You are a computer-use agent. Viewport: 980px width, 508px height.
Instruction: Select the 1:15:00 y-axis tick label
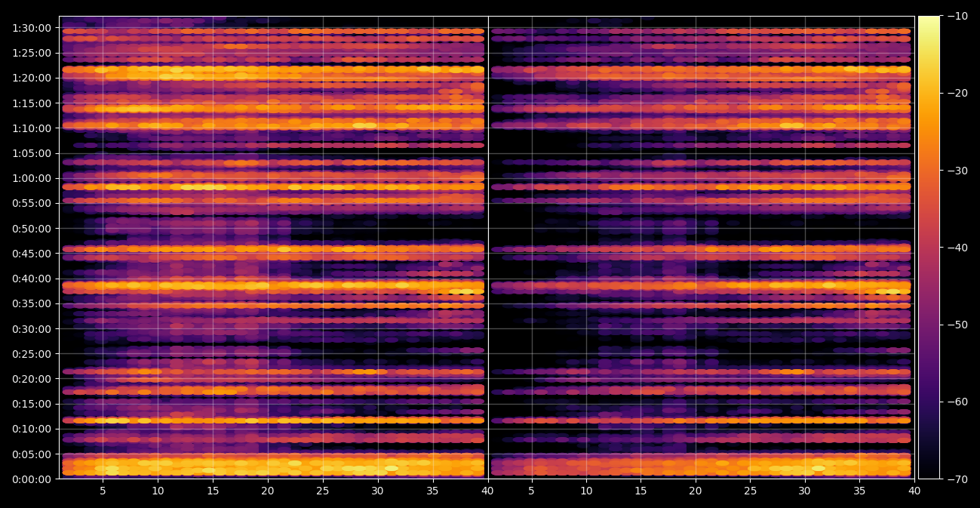(32, 103)
